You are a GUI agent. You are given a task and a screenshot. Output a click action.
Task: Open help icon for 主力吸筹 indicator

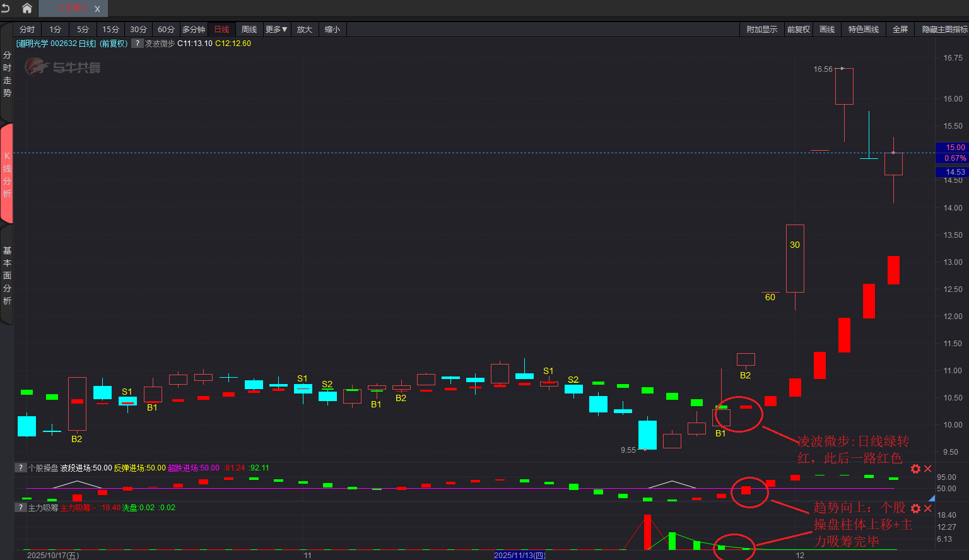pos(21,508)
